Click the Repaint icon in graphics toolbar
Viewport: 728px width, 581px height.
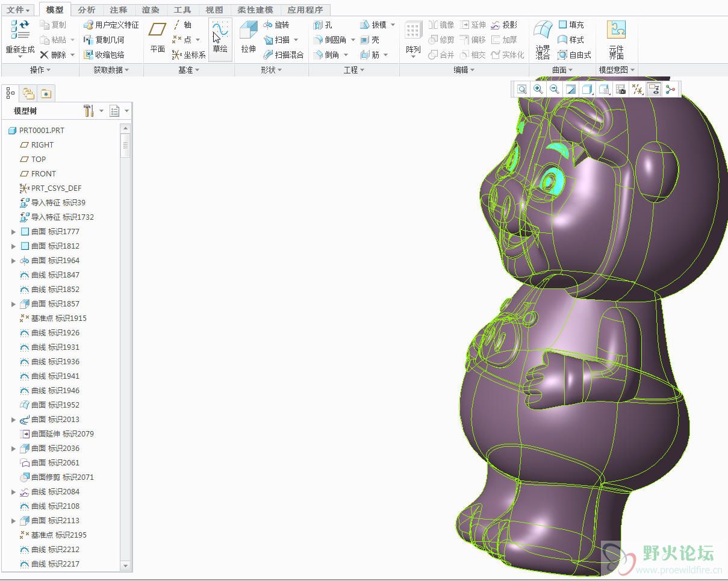(571, 90)
